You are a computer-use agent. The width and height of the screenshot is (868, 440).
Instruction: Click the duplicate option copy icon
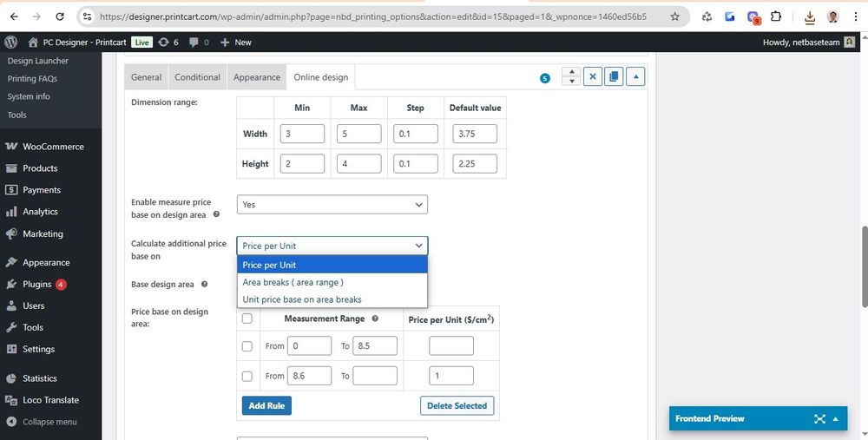(614, 76)
